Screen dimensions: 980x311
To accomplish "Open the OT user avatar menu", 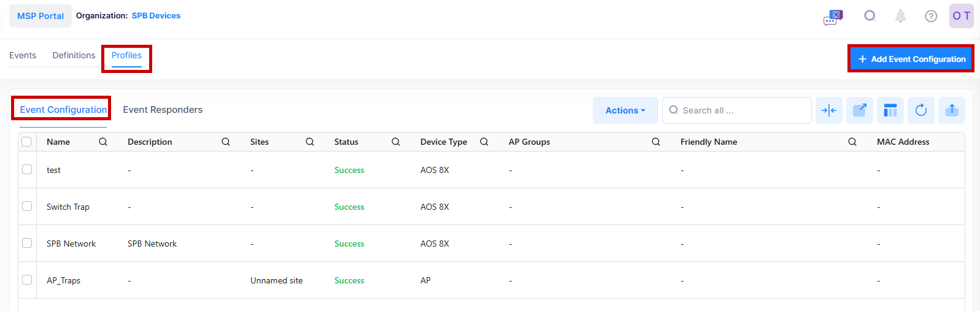I will tap(961, 16).
